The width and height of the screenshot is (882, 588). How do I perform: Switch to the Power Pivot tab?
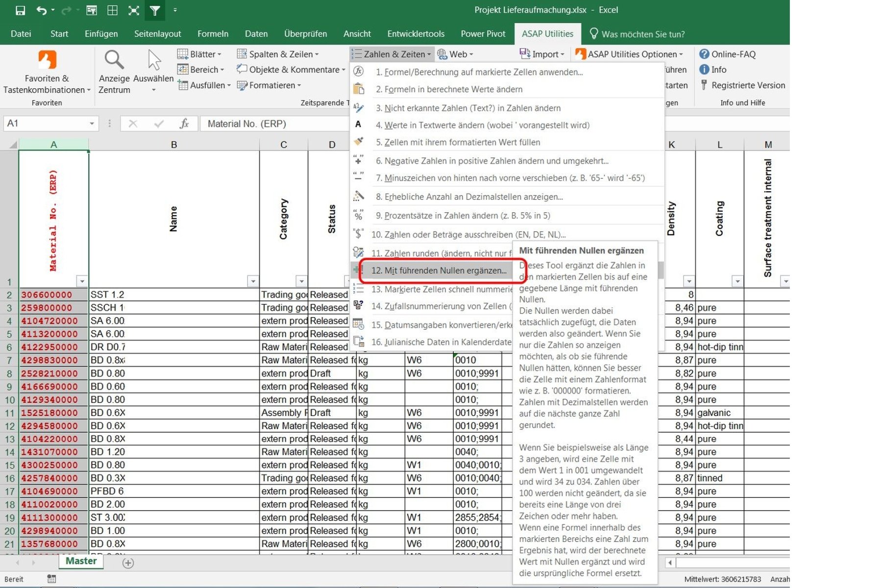coord(483,34)
